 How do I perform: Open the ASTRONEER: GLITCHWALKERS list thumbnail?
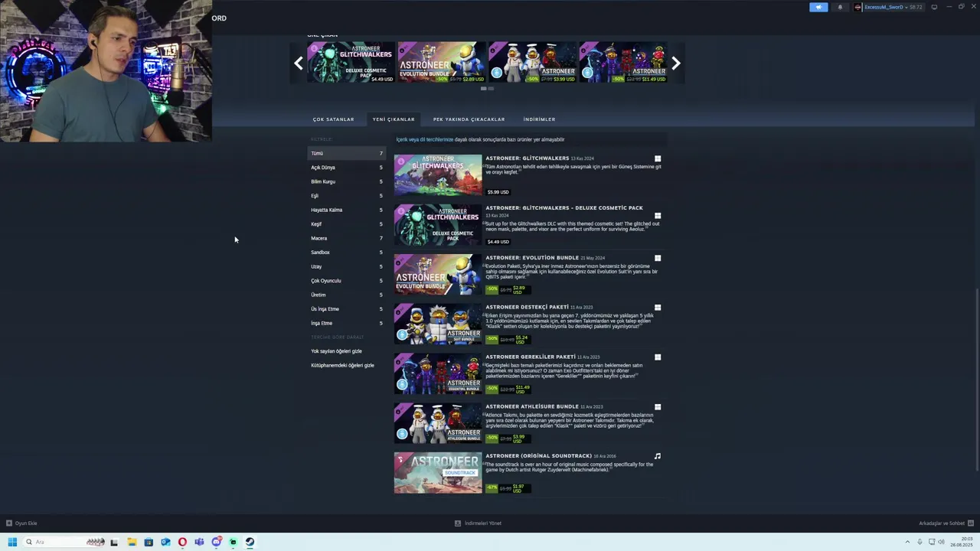(438, 175)
